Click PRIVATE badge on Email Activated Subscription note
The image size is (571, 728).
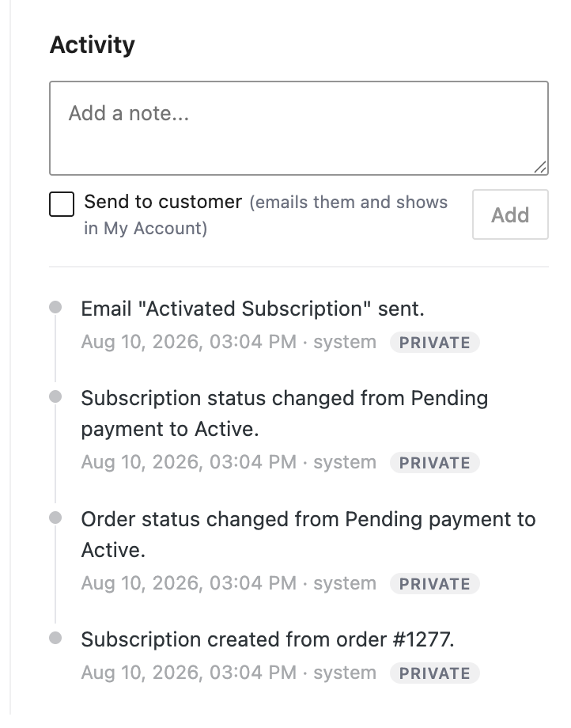click(x=435, y=343)
